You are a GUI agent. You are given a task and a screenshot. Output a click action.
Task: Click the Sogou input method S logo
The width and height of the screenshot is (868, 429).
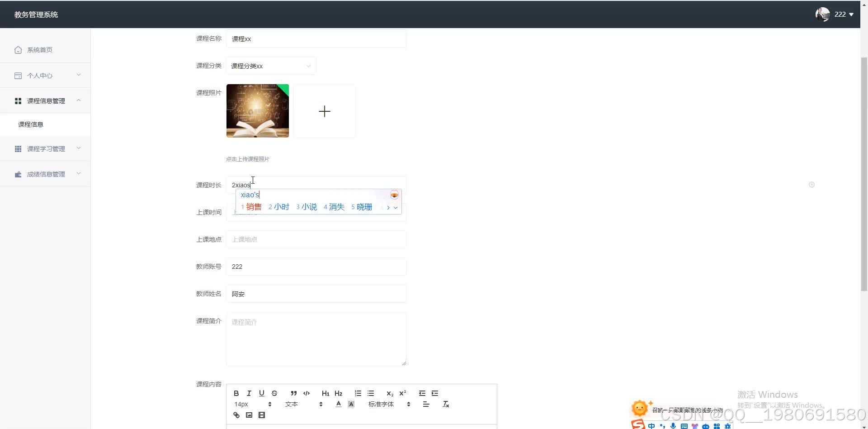tap(638, 424)
